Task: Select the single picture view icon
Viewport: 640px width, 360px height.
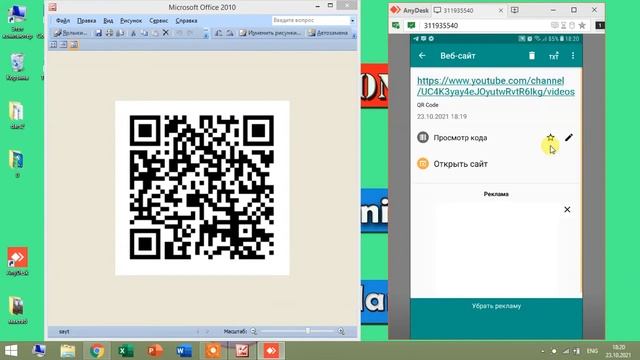Action: tap(74, 44)
